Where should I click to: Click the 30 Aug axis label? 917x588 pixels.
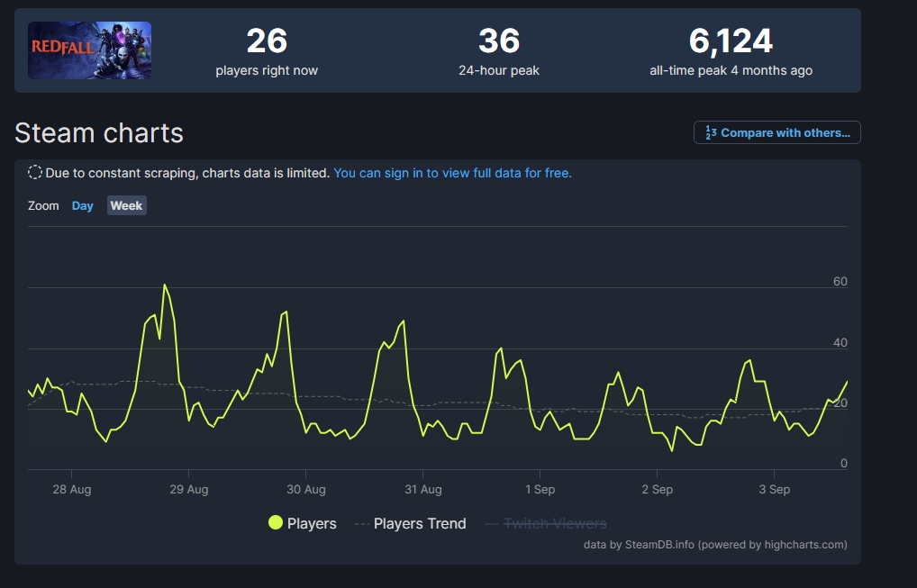point(306,489)
